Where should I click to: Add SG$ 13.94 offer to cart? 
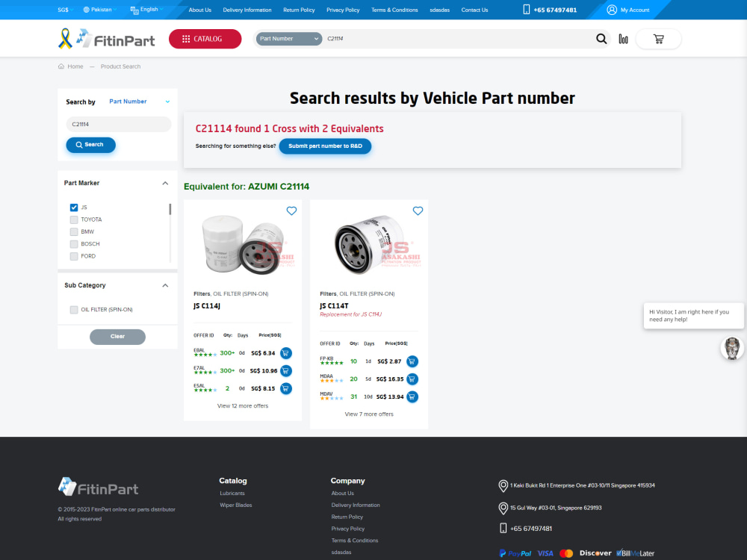point(412,396)
